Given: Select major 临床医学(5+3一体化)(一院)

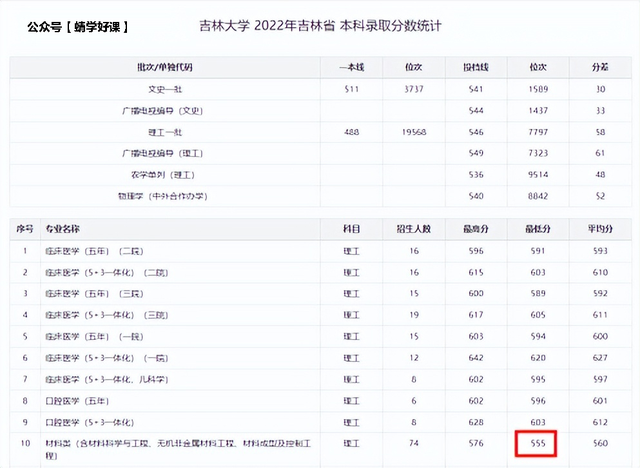Looking at the screenshot, I should coord(107,358).
